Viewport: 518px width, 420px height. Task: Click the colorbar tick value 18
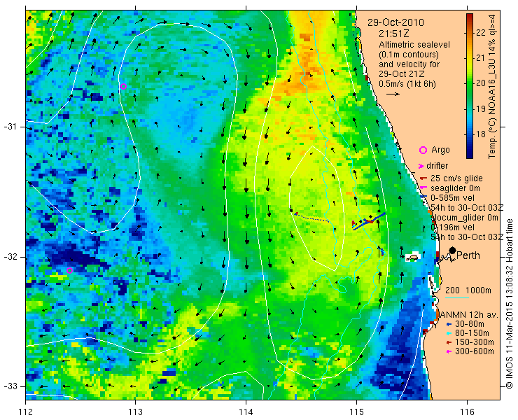(481, 134)
